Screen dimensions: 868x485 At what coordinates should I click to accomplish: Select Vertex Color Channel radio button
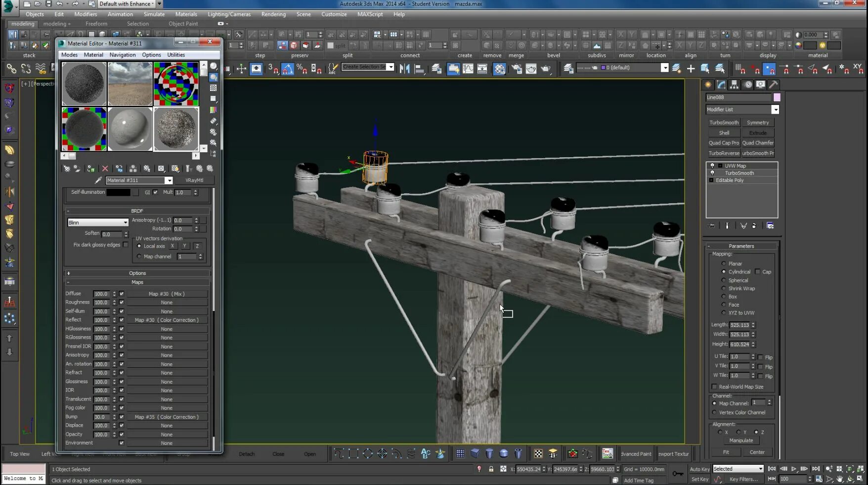[x=714, y=412]
